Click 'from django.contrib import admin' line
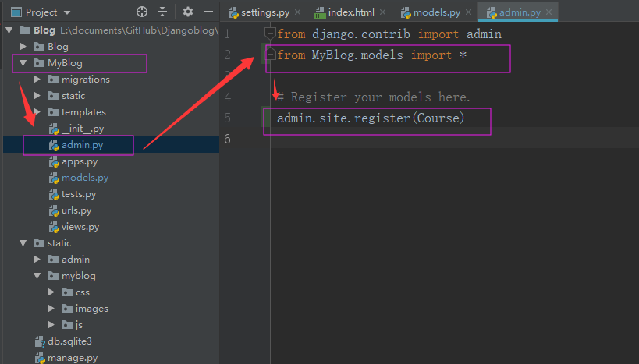The width and height of the screenshot is (639, 364). click(x=389, y=34)
